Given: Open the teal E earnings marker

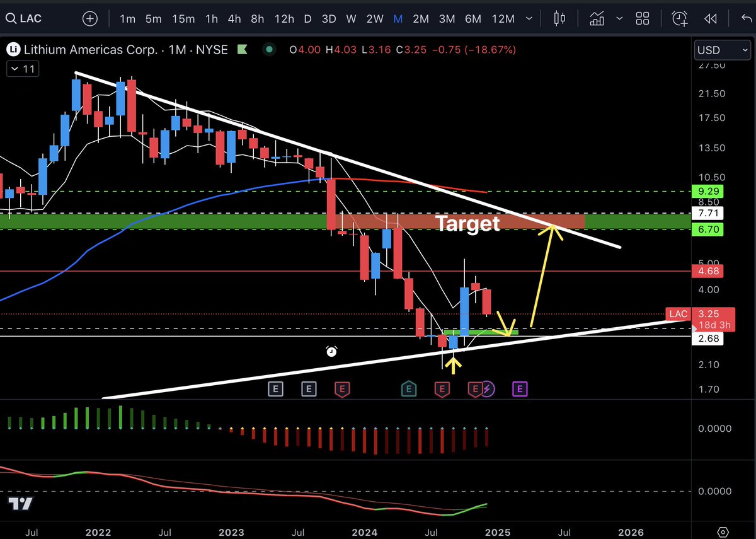Looking at the screenshot, I should (409, 389).
